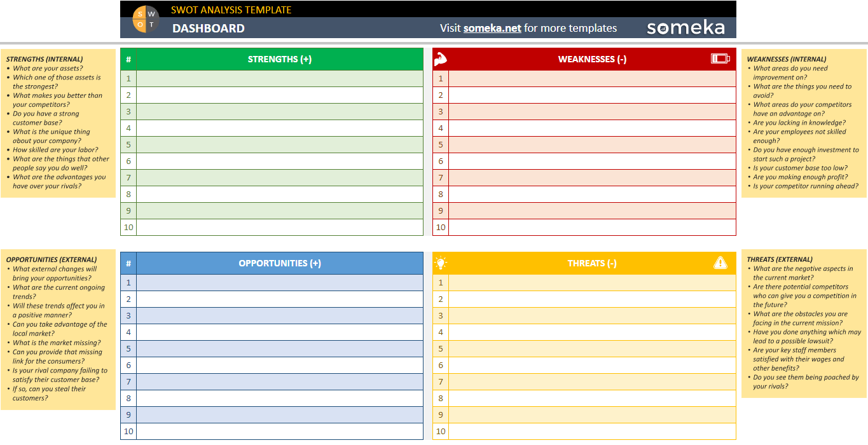Click row 1 of the Strengths list

point(280,78)
